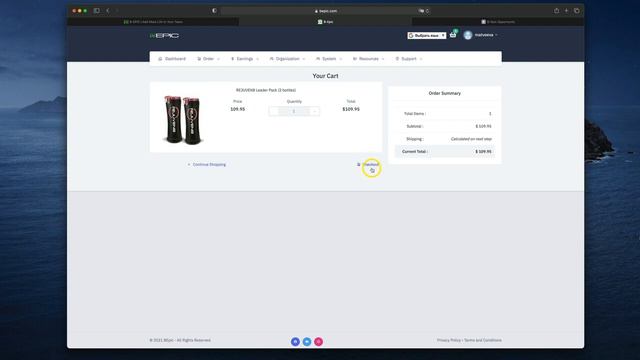
Task: Expand the Support menu
Action: click(x=409, y=59)
